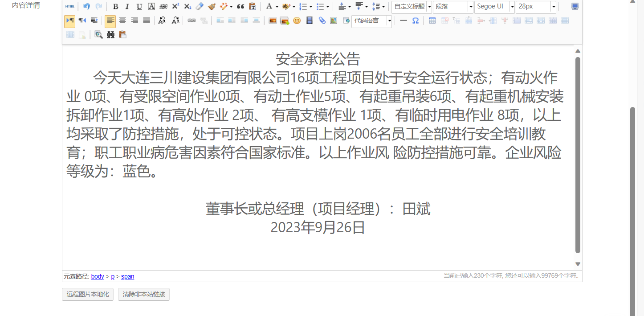Open HTML source view

pyautogui.click(x=70, y=7)
